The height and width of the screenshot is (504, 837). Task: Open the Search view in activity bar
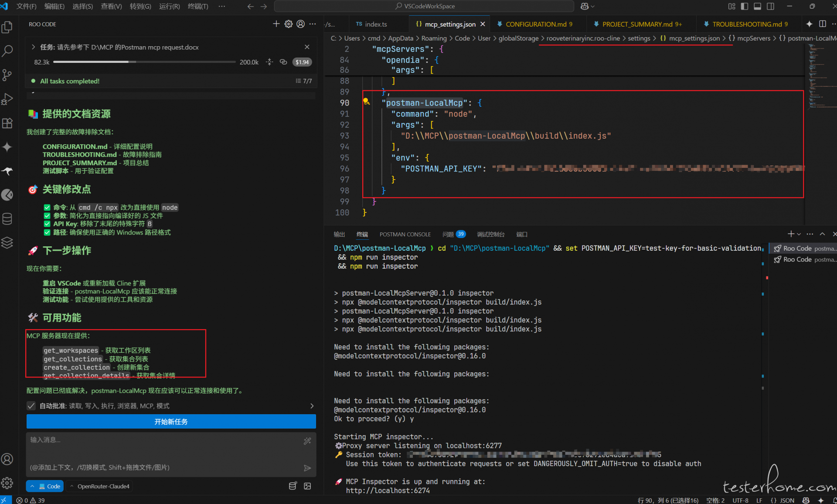click(7, 51)
